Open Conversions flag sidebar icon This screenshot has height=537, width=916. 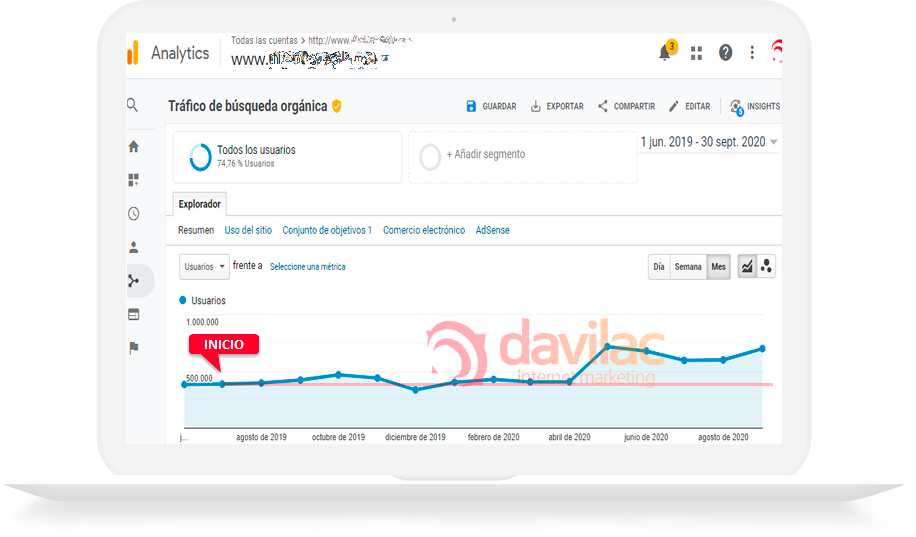134,348
